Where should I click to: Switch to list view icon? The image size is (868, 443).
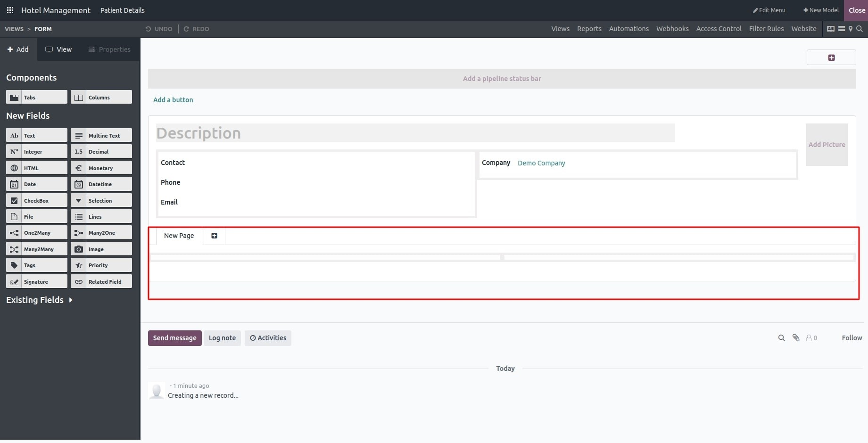[841, 29]
